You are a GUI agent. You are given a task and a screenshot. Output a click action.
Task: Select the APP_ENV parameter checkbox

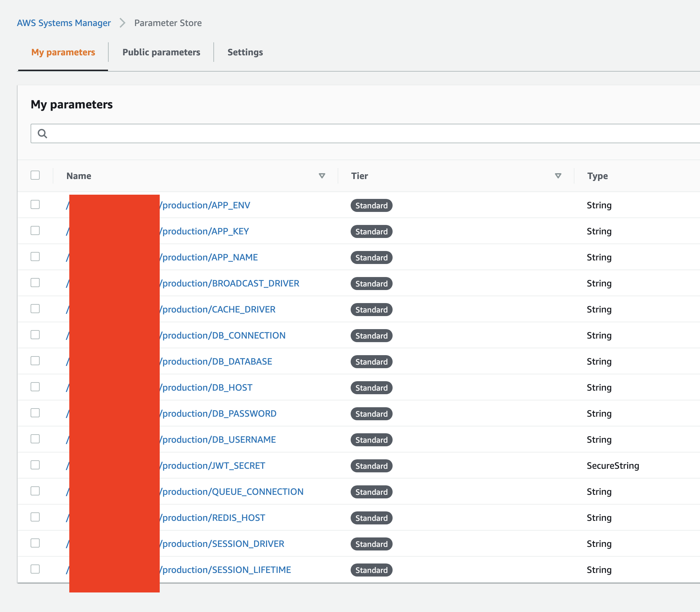[x=35, y=204]
